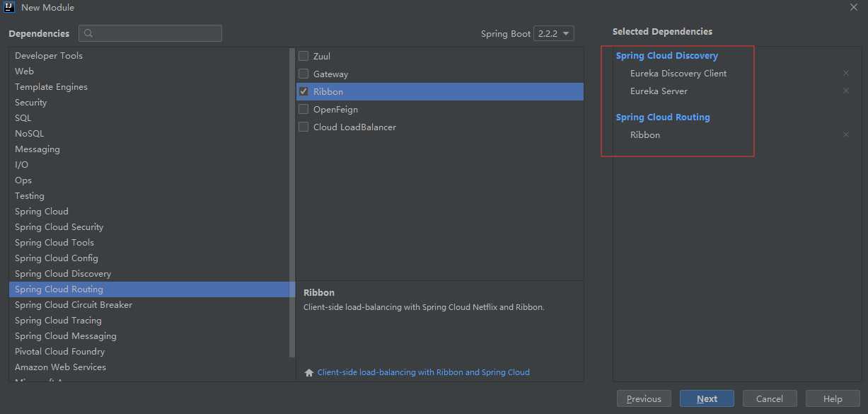Screen dimensions: 868x414
Task: Focus the dependencies search field
Action: pyautogui.click(x=150, y=33)
